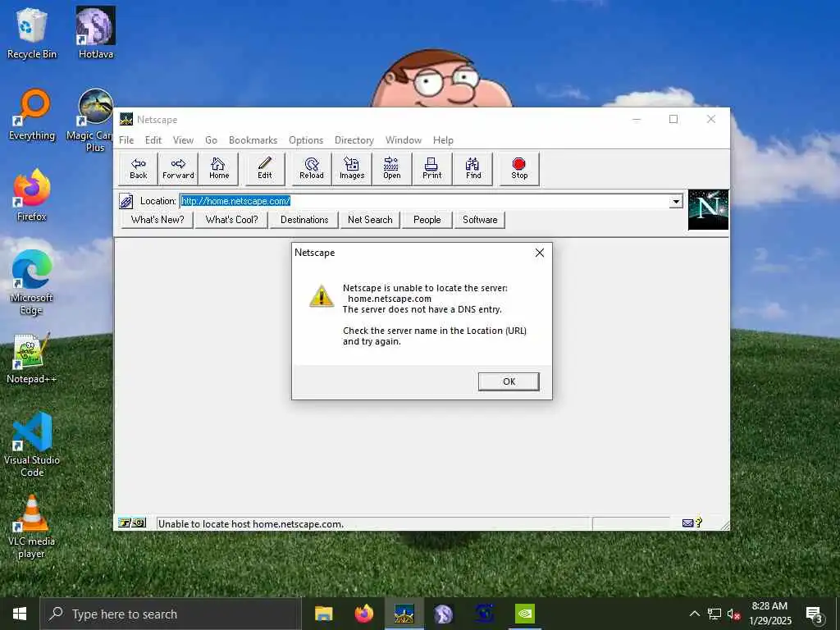Click the taskbar clock and date

coord(769,614)
